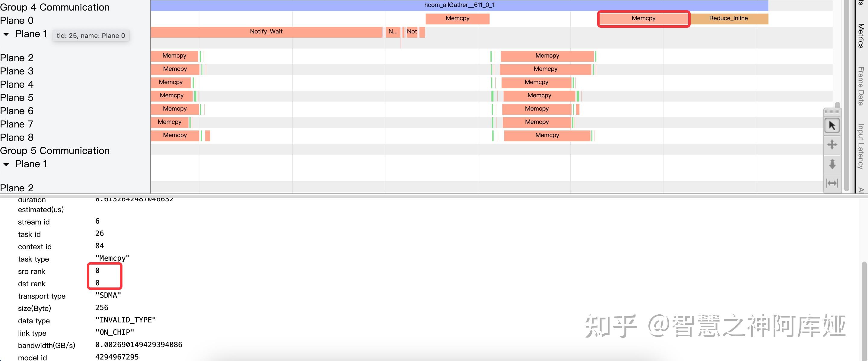Click the dotted grip handle above the navigation tools
The image size is (868, 361).
(832, 112)
